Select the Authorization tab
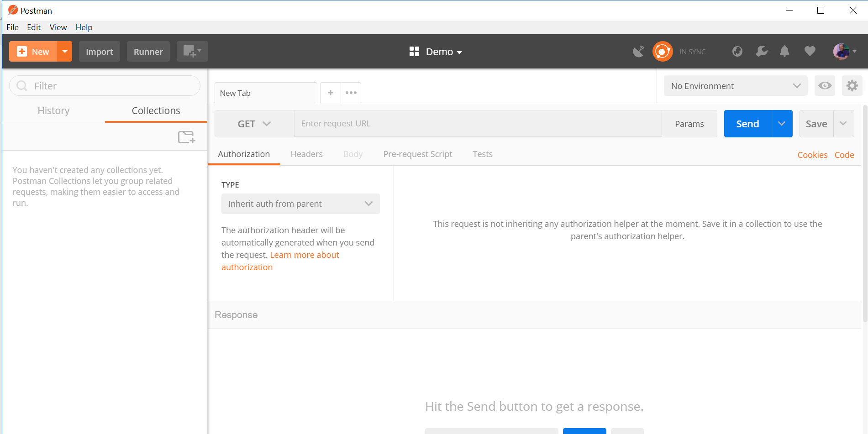 [x=244, y=154]
